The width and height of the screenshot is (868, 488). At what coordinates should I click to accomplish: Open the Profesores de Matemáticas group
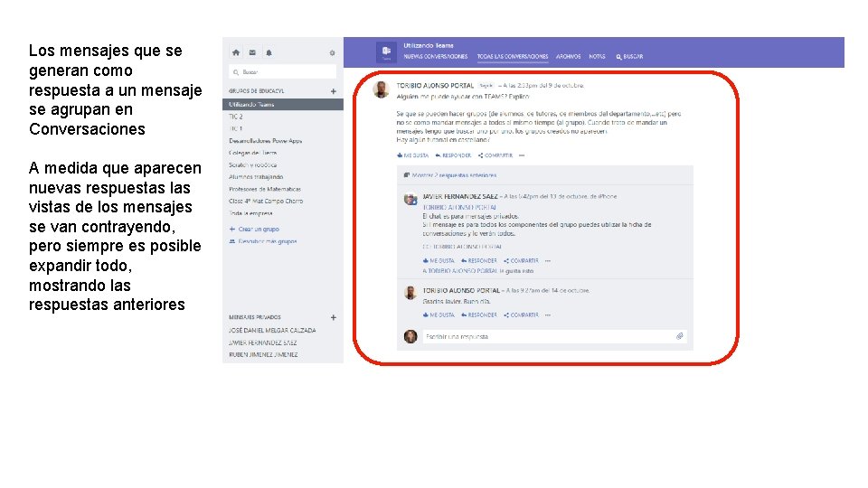(x=265, y=189)
